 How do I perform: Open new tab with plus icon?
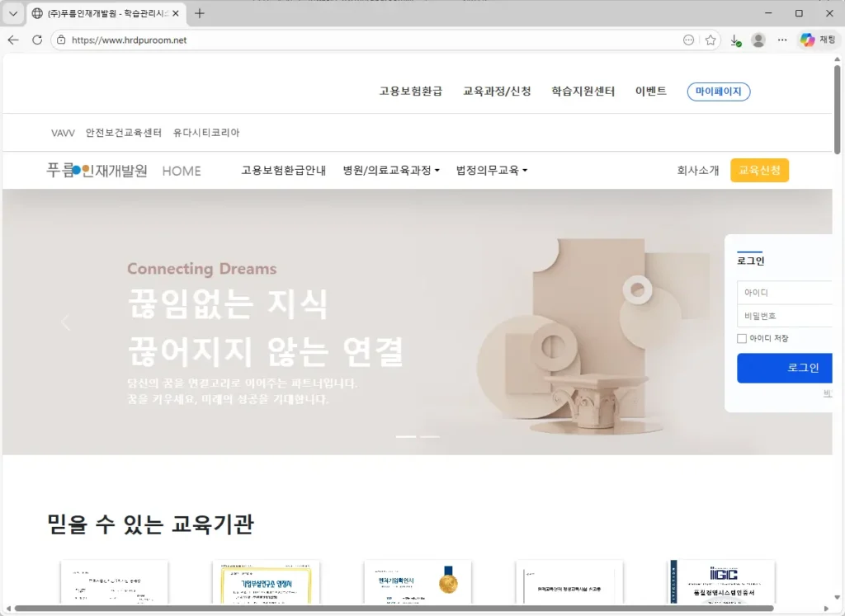(x=200, y=13)
